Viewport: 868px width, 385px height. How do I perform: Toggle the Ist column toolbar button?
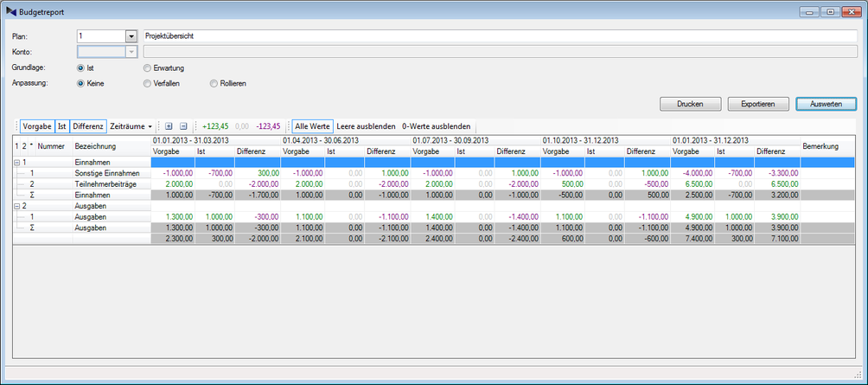click(x=62, y=126)
